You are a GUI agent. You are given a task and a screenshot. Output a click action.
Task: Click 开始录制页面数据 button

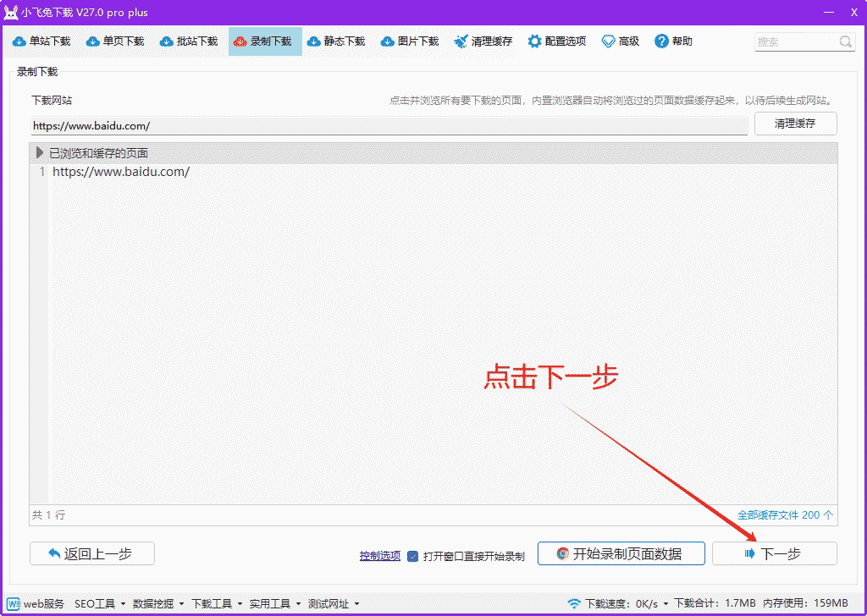tap(621, 553)
